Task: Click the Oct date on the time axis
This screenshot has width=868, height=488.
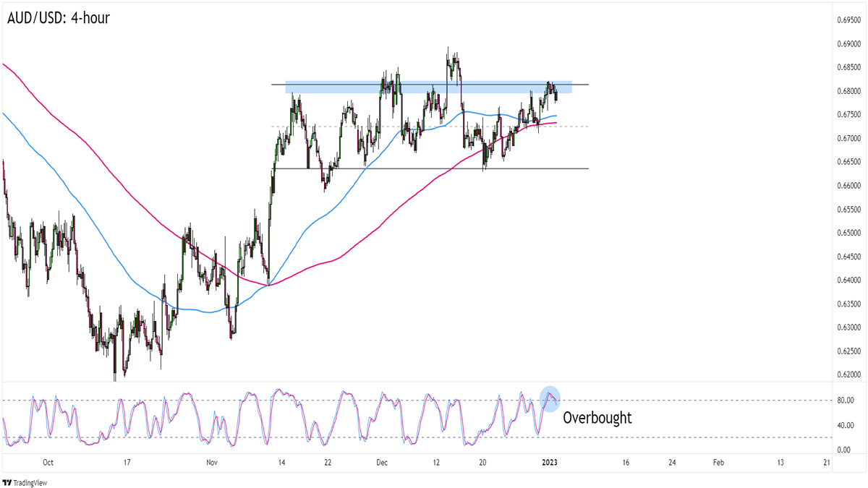Action: (48, 463)
